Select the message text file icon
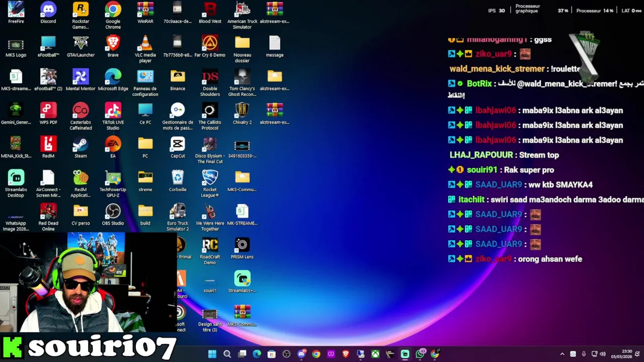 coord(275,46)
